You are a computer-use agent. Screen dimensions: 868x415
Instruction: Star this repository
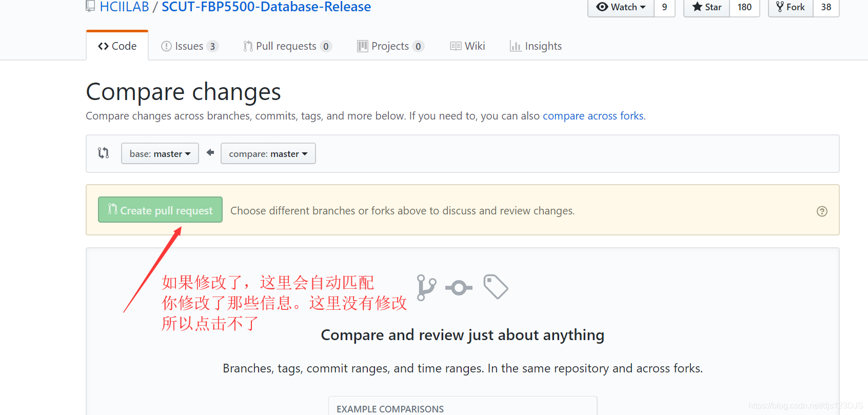pyautogui.click(x=706, y=7)
